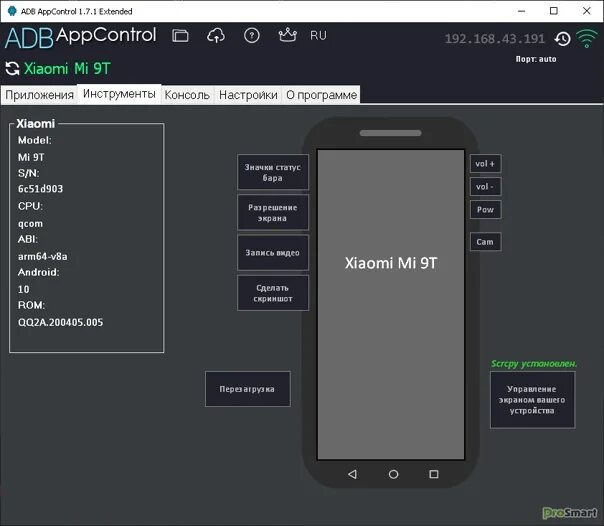Tap the phone recents square icon
This screenshot has height=526, width=604.
[434, 474]
